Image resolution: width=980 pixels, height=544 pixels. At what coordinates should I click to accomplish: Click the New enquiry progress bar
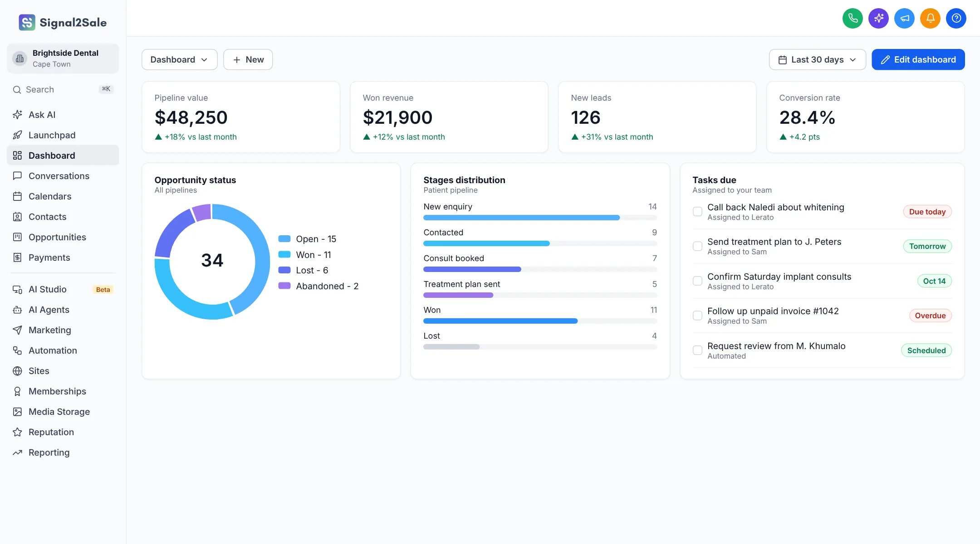[540, 218]
